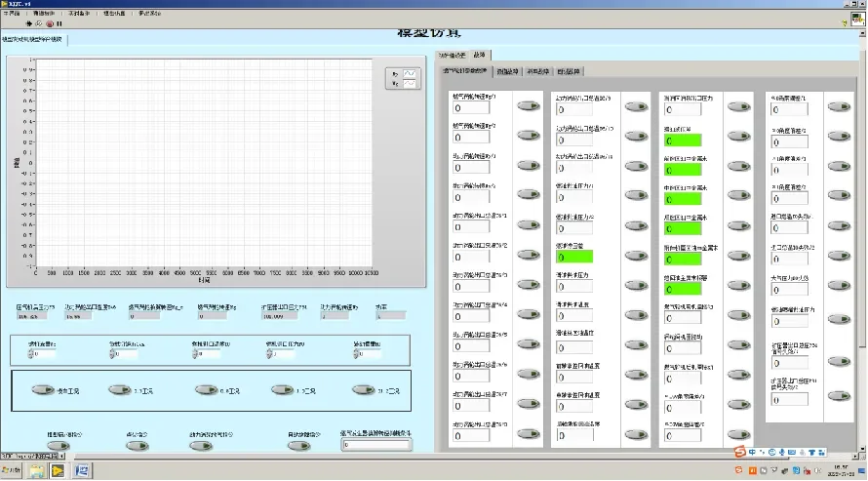Click the wide numeric input field at bottom
Screen dimensions: 868x481
click(x=375, y=446)
